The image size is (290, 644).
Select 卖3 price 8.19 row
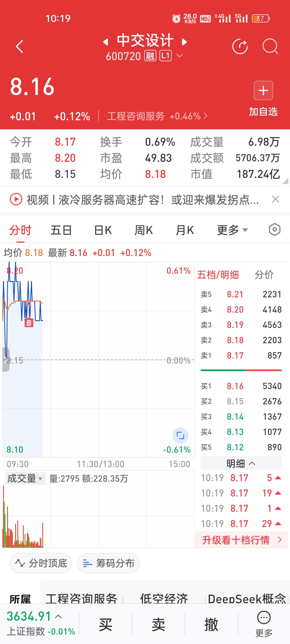[241, 325]
